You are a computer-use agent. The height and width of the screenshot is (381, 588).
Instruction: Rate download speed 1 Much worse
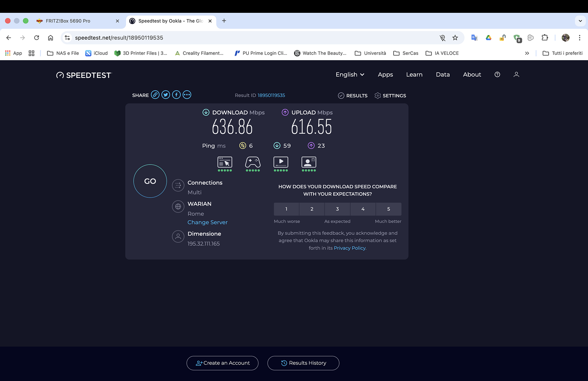pyautogui.click(x=286, y=209)
